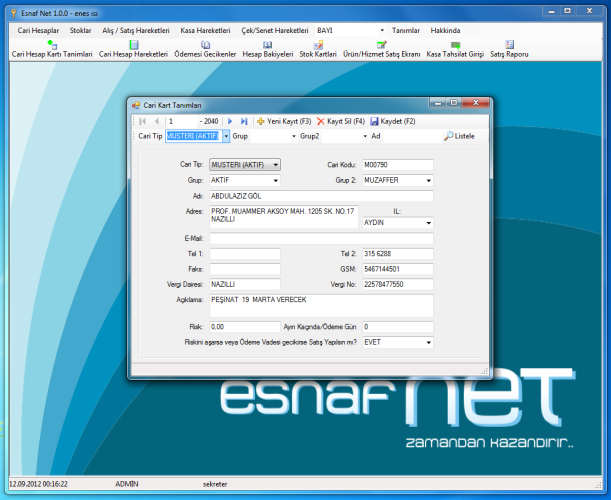Click the Listele magnifier icon
The width and height of the screenshot is (611, 500).
click(449, 136)
